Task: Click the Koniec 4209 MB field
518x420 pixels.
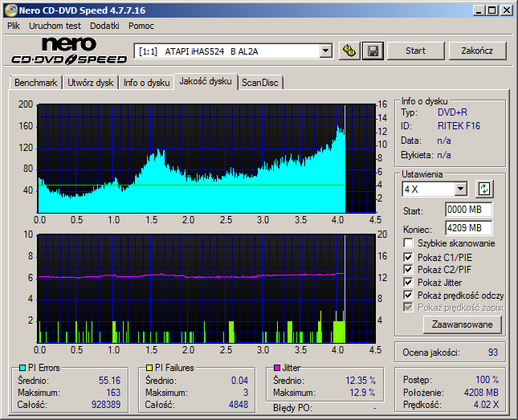Action: click(x=468, y=228)
